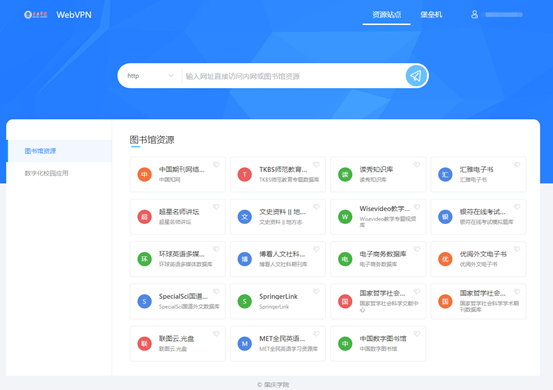Image resolution: width=553 pixels, height=390 pixels.
Task: Click the MET全民英语学习资源库 subtitle text
Action: click(288, 349)
